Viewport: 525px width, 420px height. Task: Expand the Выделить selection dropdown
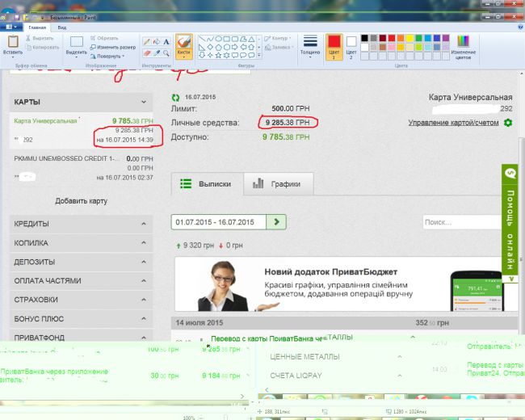77,56
